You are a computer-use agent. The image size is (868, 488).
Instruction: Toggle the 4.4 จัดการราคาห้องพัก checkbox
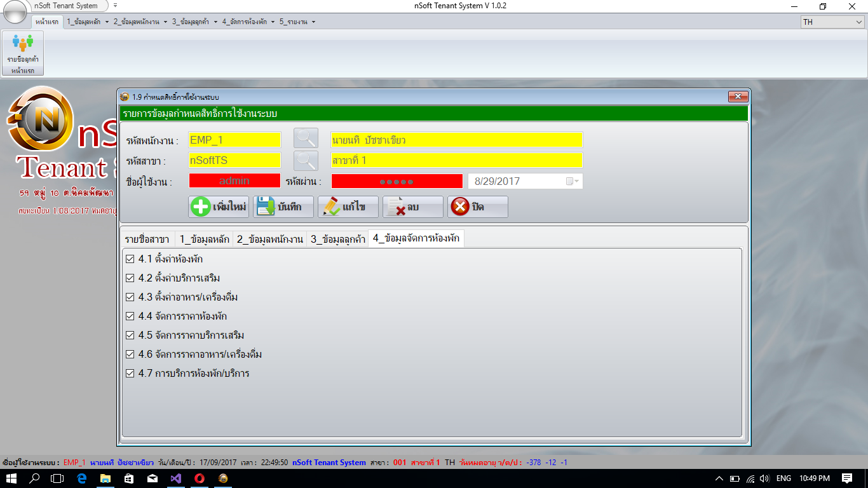coord(132,316)
